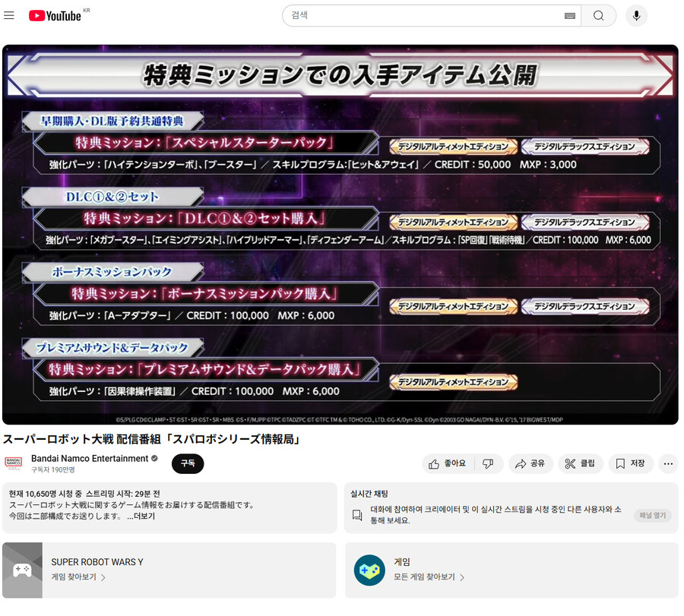Expand description with ...더보기

(141, 516)
